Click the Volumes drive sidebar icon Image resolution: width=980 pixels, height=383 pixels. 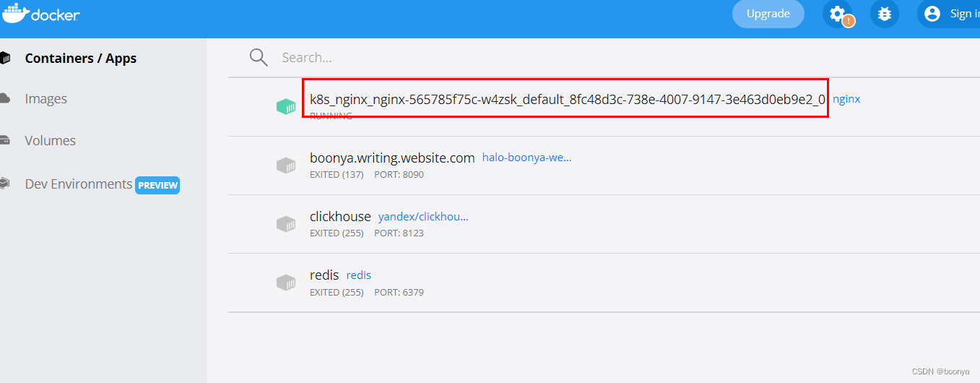[x=4, y=140]
